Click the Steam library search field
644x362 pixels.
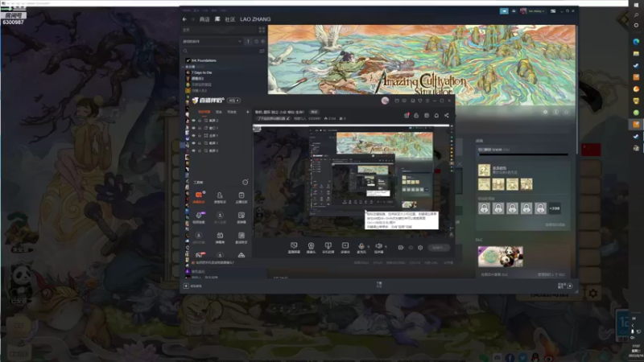(x=220, y=51)
